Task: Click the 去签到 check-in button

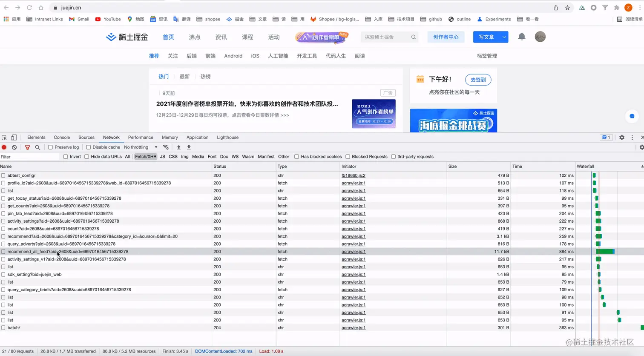Action: point(478,80)
